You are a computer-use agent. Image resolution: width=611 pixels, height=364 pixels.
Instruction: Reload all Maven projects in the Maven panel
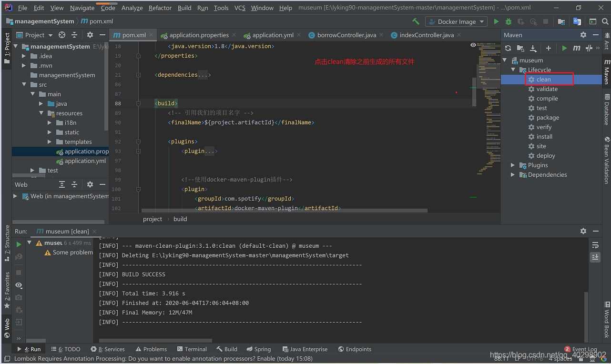(508, 48)
